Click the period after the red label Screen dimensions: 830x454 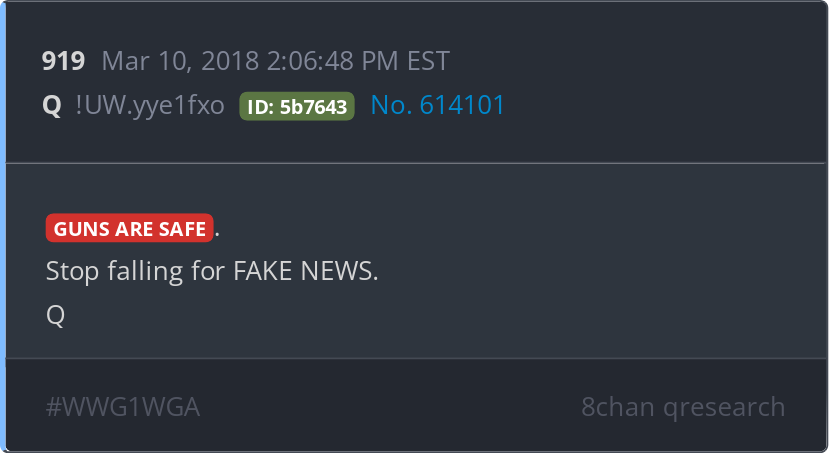[x=217, y=230]
